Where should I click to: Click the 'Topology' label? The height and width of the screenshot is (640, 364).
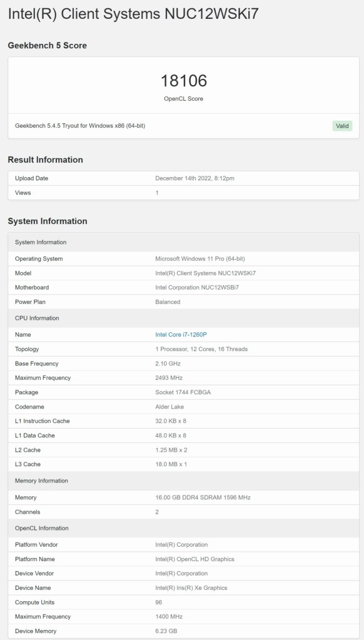(27, 349)
